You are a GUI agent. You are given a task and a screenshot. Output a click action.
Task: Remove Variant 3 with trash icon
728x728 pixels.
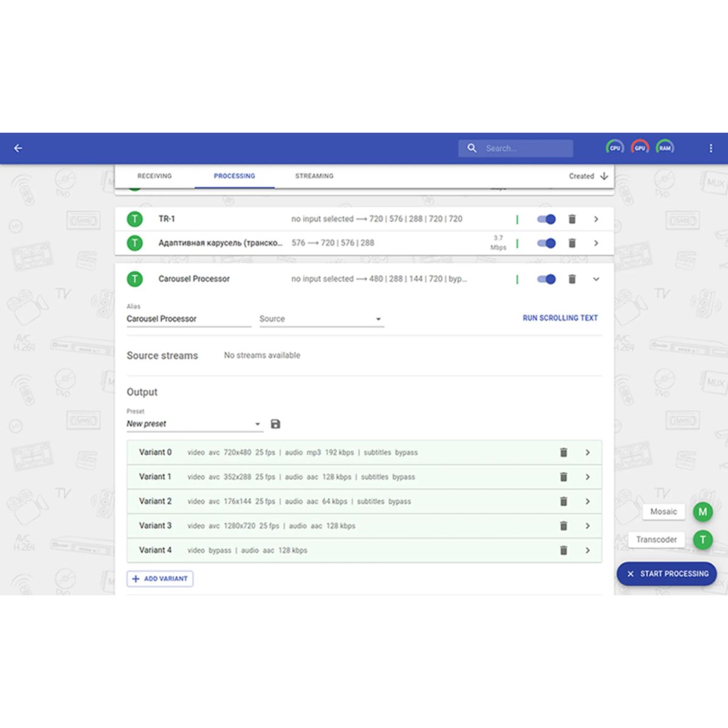[x=564, y=526]
